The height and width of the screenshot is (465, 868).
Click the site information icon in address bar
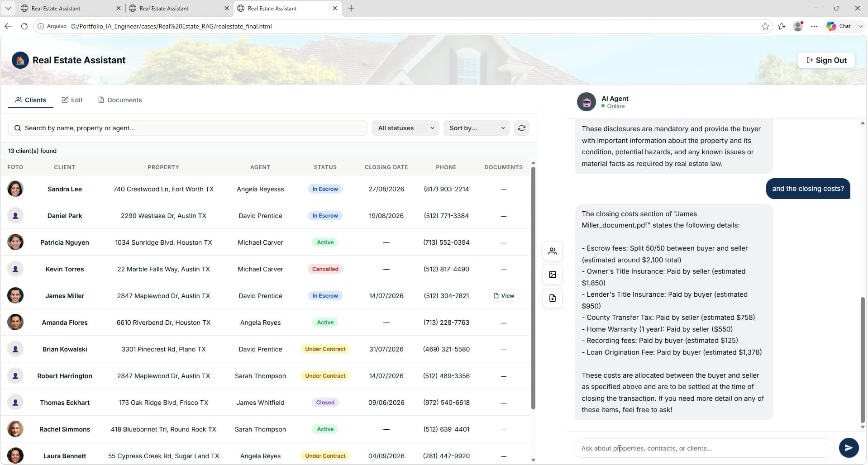coord(41,26)
